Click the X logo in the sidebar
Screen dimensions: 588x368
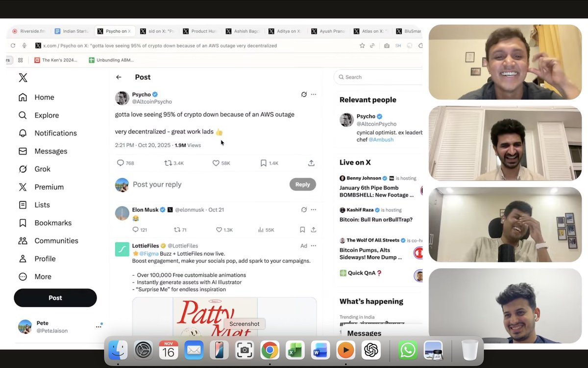click(x=23, y=78)
